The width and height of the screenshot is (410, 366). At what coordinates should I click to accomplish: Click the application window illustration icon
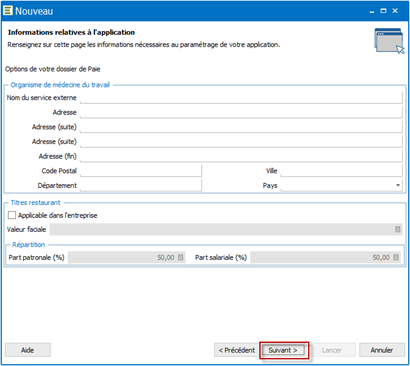[389, 40]
